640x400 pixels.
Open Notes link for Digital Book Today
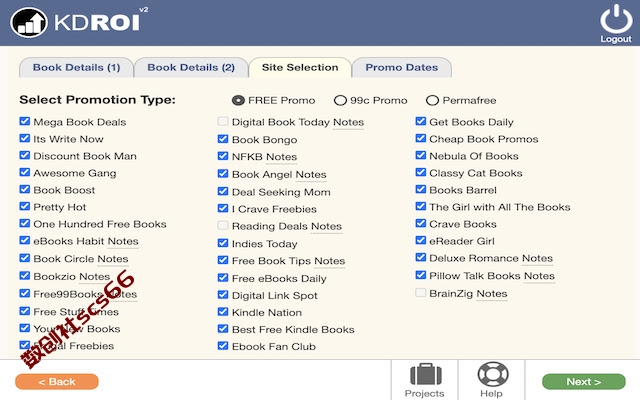[348, 122]
